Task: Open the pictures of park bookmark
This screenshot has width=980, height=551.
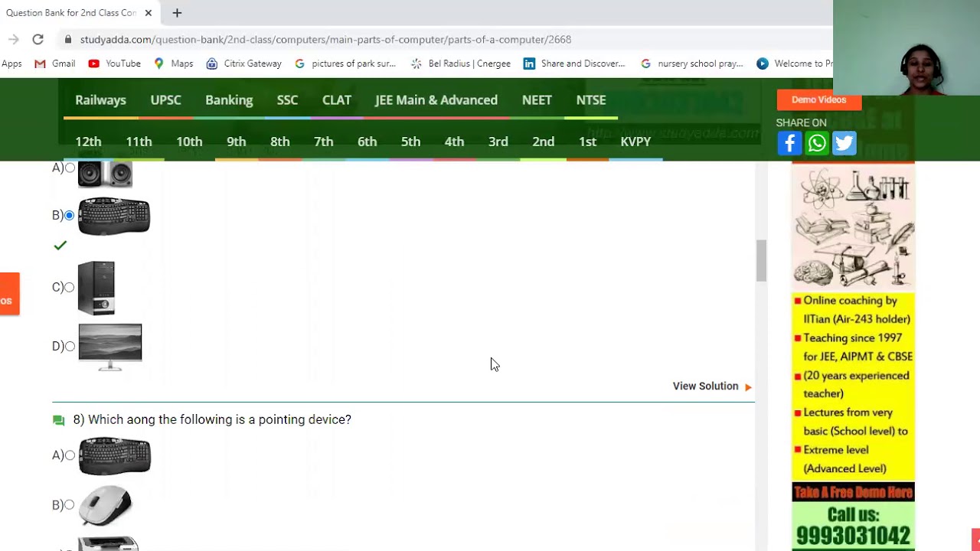Action: tap(345, 64)
